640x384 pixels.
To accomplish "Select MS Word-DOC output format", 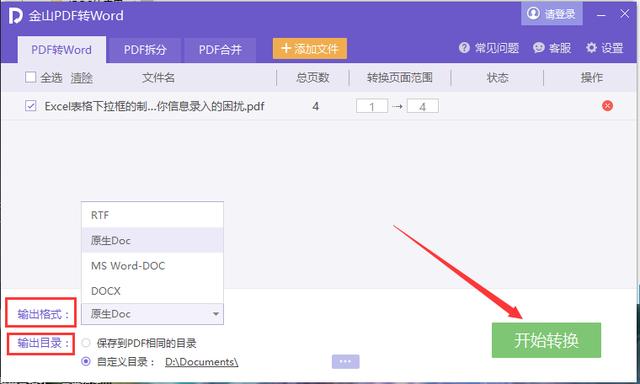I will (153, 266).
